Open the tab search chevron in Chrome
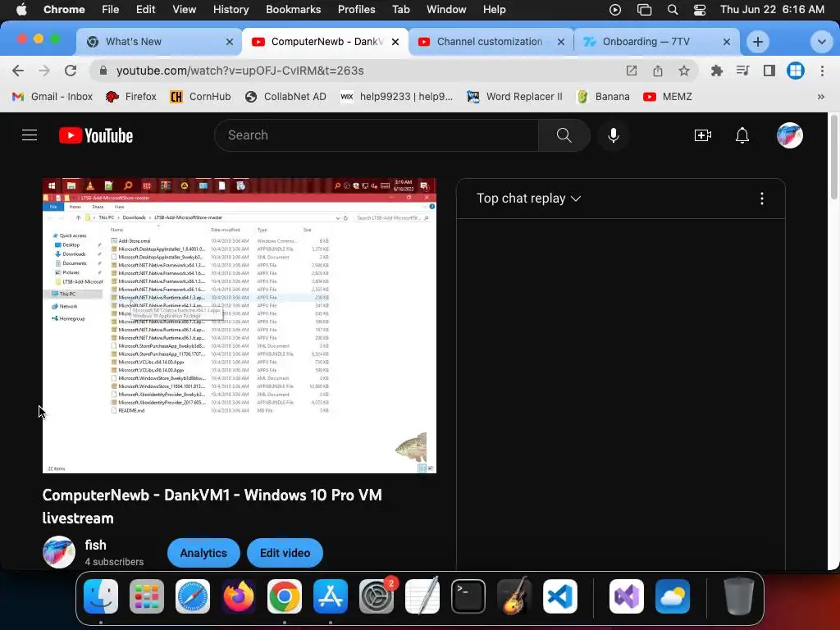This screenshot has height=630, width=840. pos(821,42)
